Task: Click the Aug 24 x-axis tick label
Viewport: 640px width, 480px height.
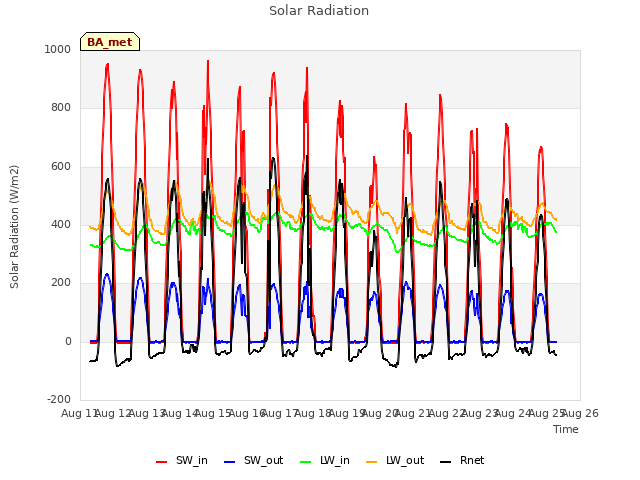Action: pos(513,413)
